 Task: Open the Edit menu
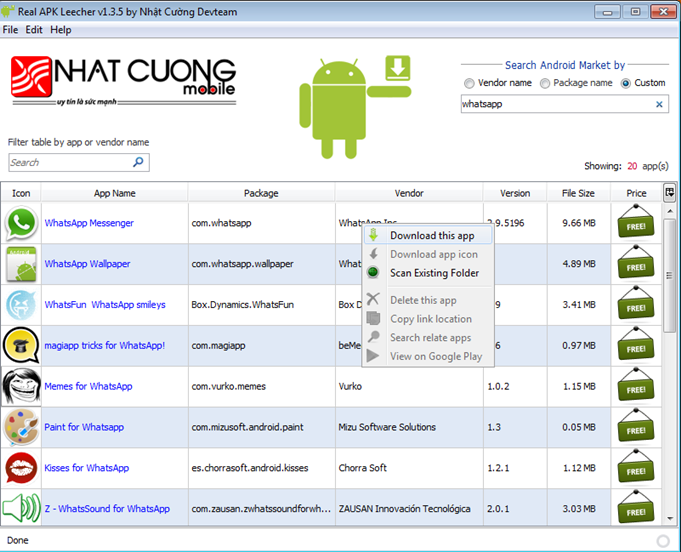click(x=34, y=30)
